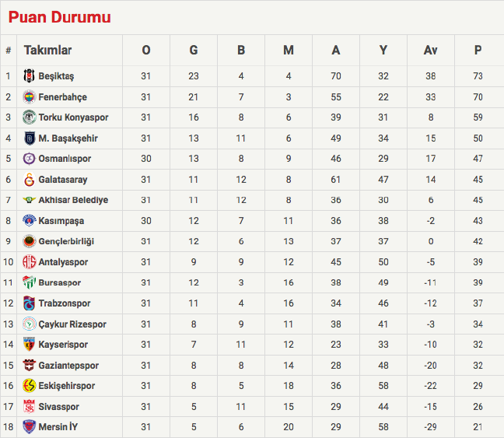Click the Fenerbahçe club crest icon
Image resolution: width=504 pixels, height=438 pixels.
pyautogui.click(x=29, y=97)
